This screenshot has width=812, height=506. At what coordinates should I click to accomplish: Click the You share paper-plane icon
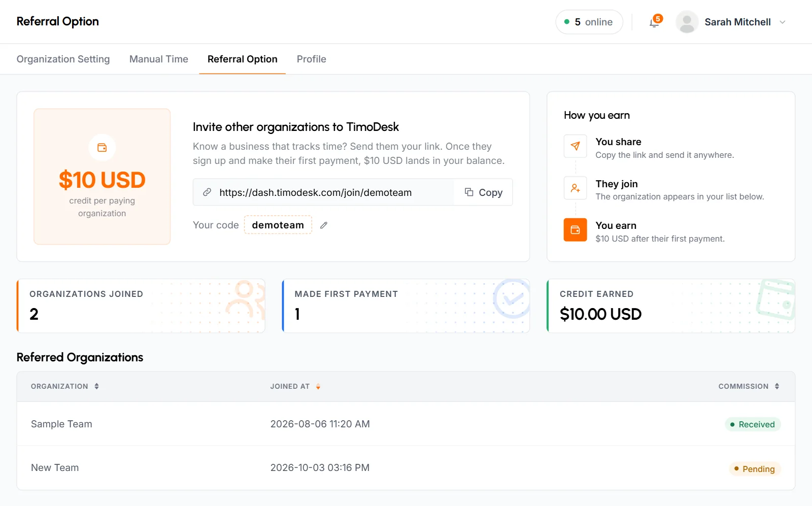[x=576, y=146]
